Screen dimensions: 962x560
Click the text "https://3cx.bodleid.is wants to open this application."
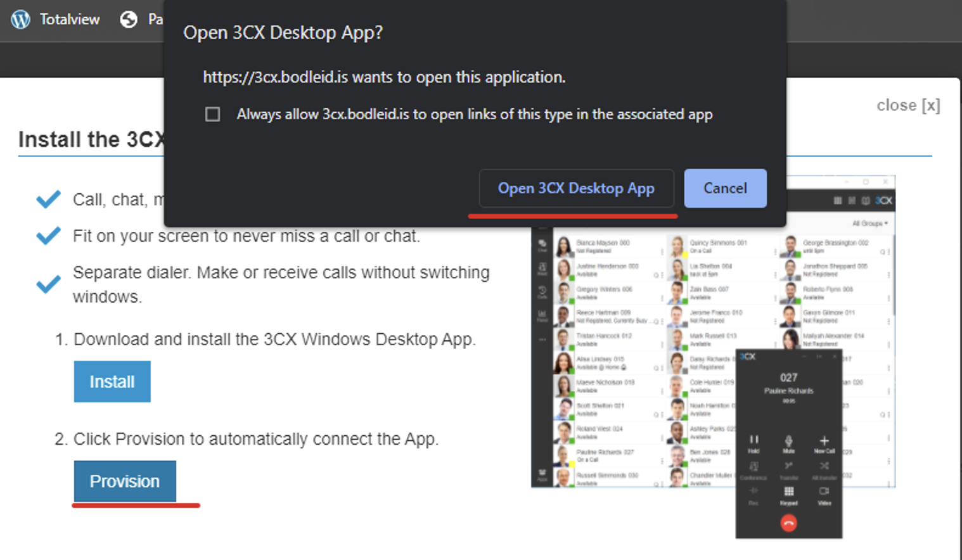[x=384, y=77]
